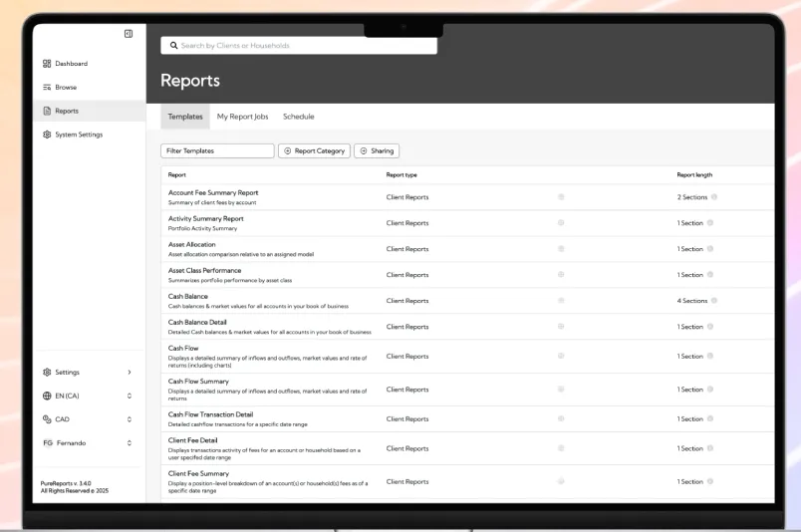Click info icon beside Asset Allocation's 1 Section
801x532 pixels.
(710, 249)
